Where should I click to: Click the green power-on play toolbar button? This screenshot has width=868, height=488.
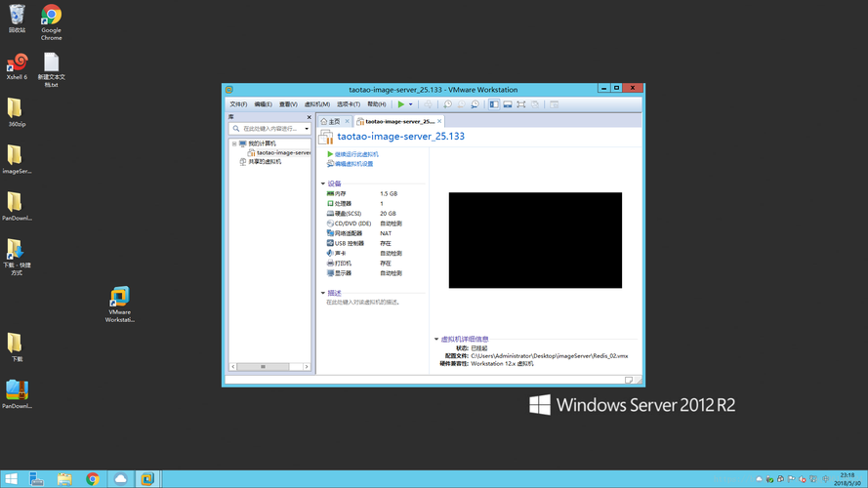[x=400, y=104]
